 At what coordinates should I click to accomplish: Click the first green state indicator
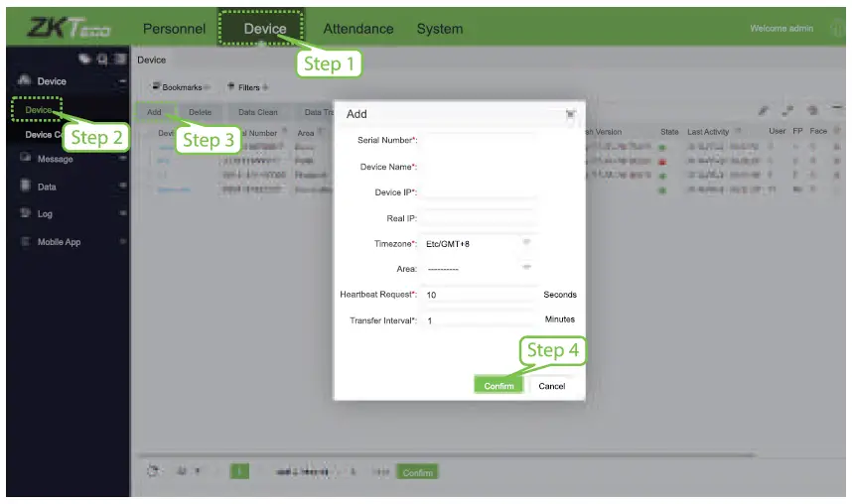[662, 147]
